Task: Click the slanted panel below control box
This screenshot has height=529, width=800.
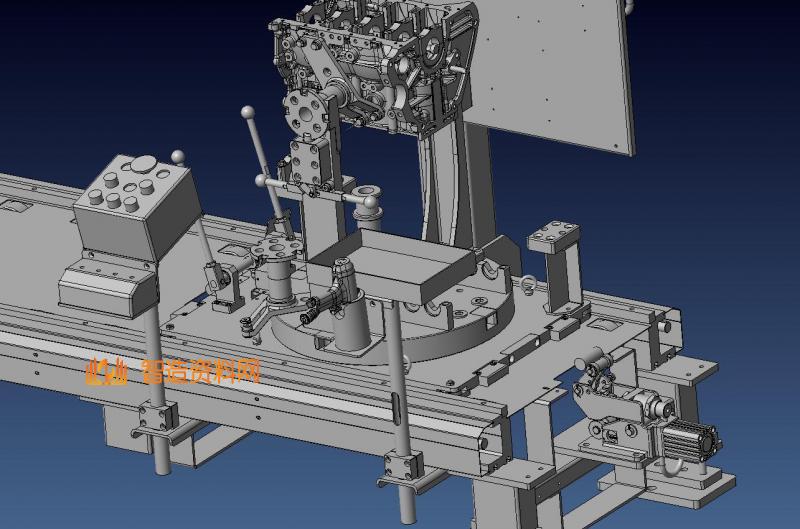Action: pyautogui.click(x=105, y=290)
